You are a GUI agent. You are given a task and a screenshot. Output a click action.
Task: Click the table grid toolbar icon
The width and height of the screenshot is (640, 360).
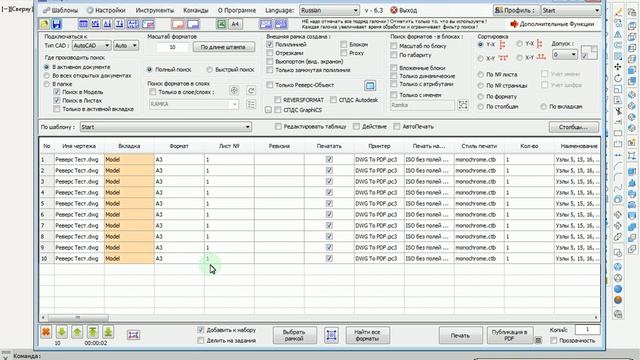pos(83,24)
